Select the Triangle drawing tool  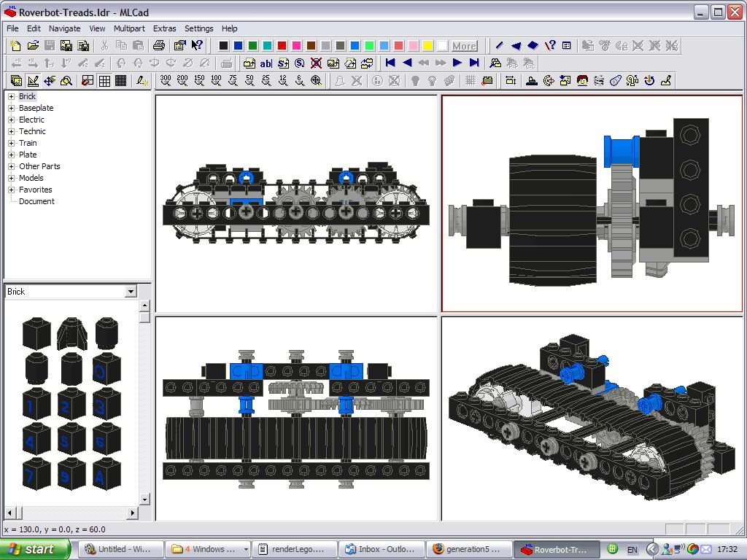coord(516,45)
